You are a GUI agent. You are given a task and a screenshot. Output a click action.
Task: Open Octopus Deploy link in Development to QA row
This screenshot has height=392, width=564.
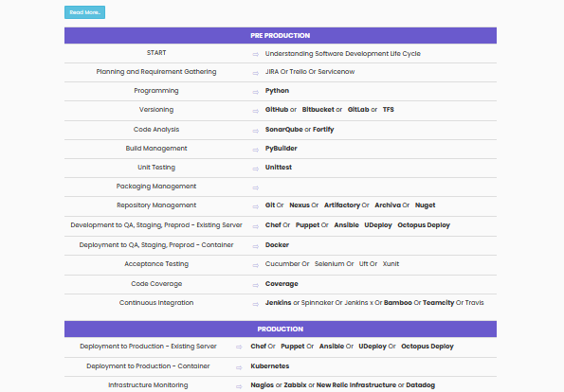[x=424, y=225]
